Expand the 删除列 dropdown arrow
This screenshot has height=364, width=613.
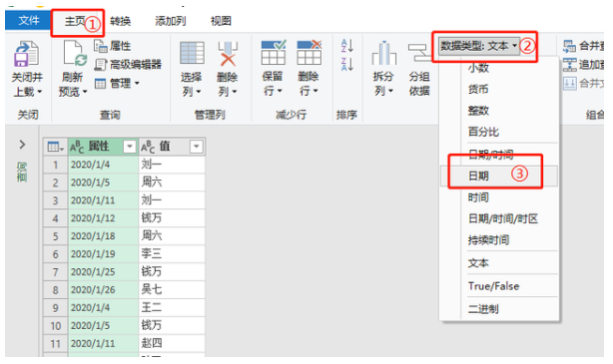coord(235,92)
